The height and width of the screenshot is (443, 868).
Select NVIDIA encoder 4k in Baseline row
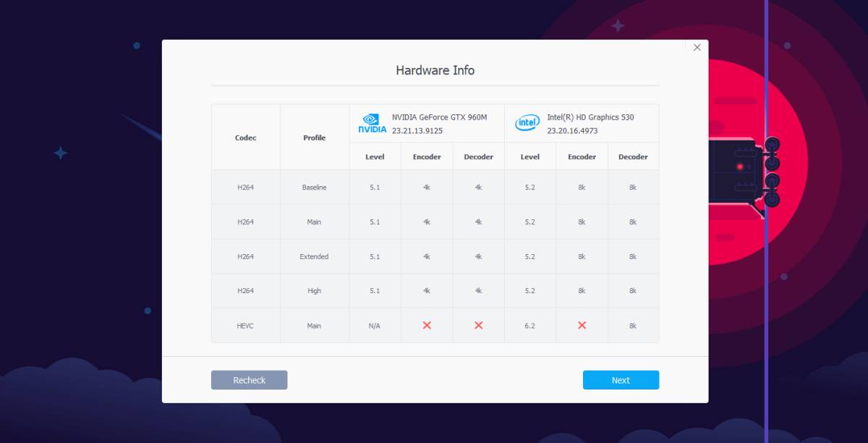[x=427, y=187]
